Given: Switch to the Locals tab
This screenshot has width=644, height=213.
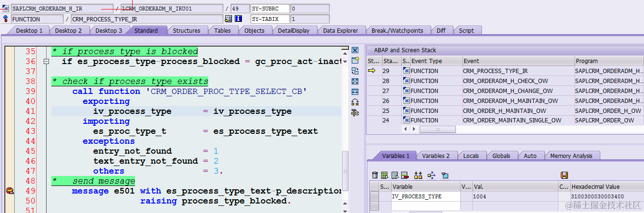Looking at the screenshot, I should [471, 156].
